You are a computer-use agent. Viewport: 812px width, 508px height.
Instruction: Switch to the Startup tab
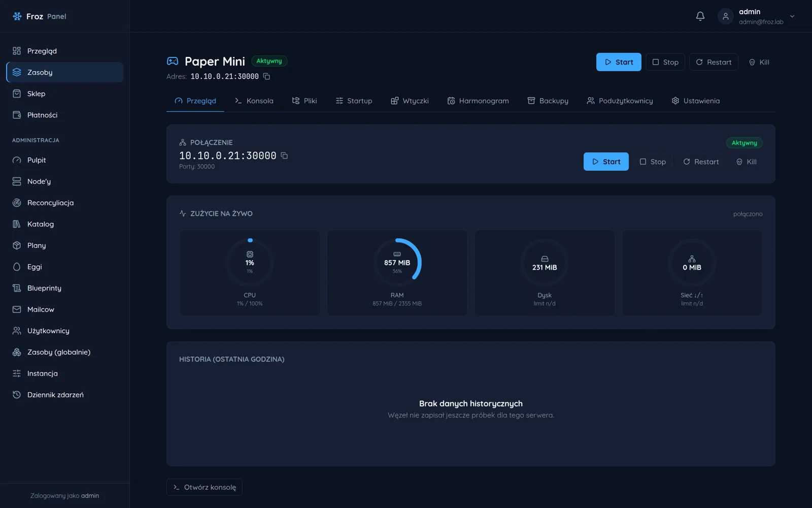[354, 101]
